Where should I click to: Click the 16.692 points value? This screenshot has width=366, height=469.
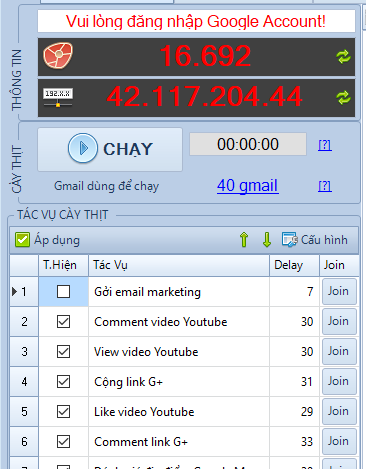pyautogui.click(x=205, y=56)
